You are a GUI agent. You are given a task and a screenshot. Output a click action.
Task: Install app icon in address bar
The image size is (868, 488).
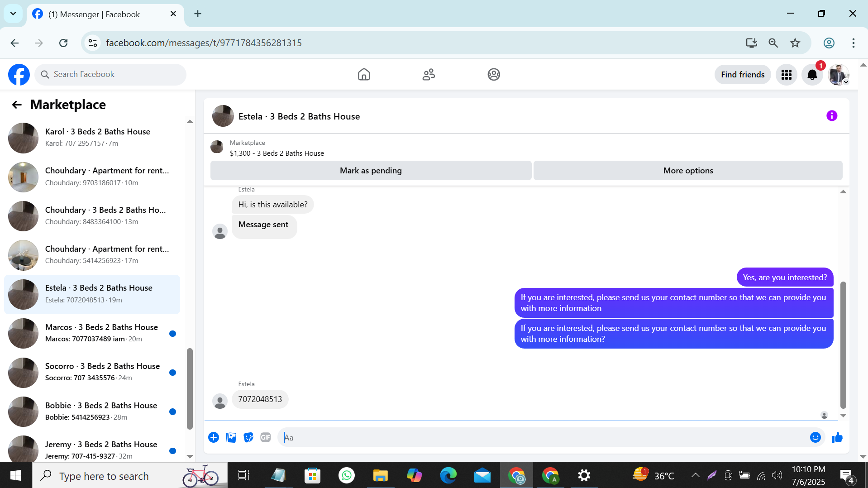coord(751,43)
